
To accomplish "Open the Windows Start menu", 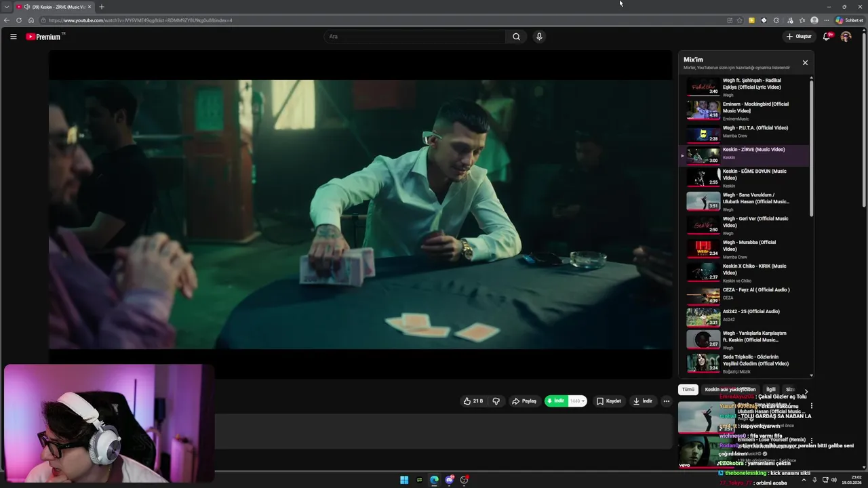I will coord(404,480).
